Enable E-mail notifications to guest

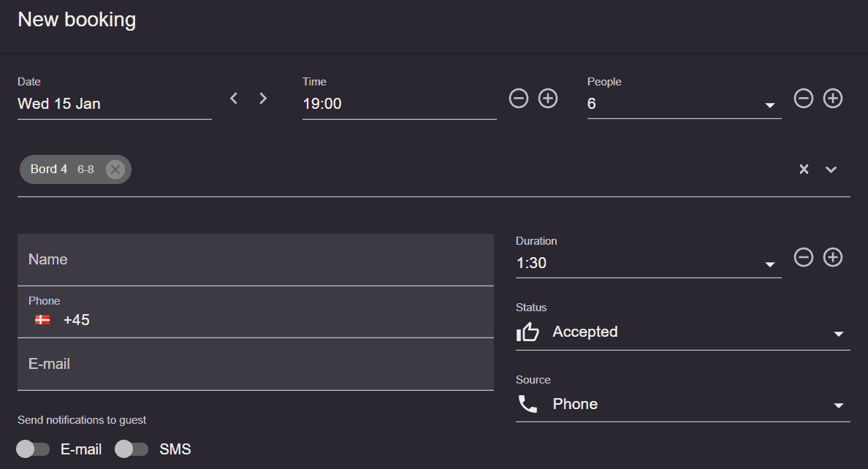click(33, 449)
